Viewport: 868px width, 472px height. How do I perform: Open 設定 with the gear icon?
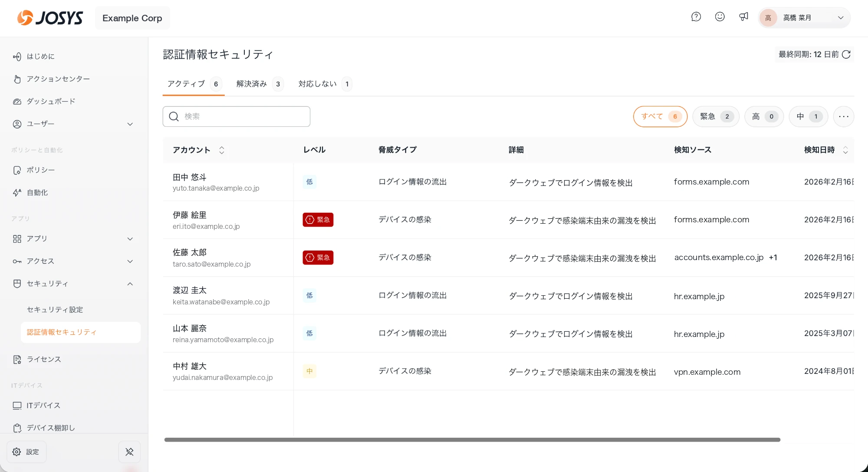click(26, 452)
